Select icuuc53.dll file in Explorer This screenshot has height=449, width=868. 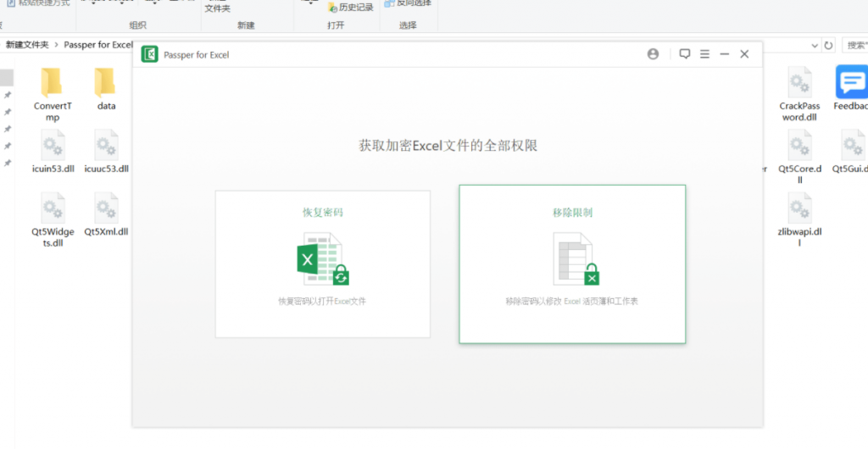[x=106, y=152]
